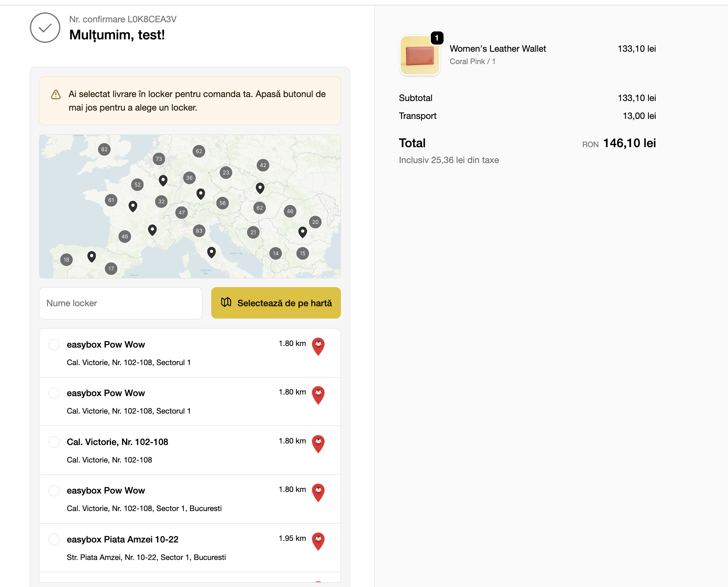Click the map cluster marker labeled 73

[x=159, y=159]
